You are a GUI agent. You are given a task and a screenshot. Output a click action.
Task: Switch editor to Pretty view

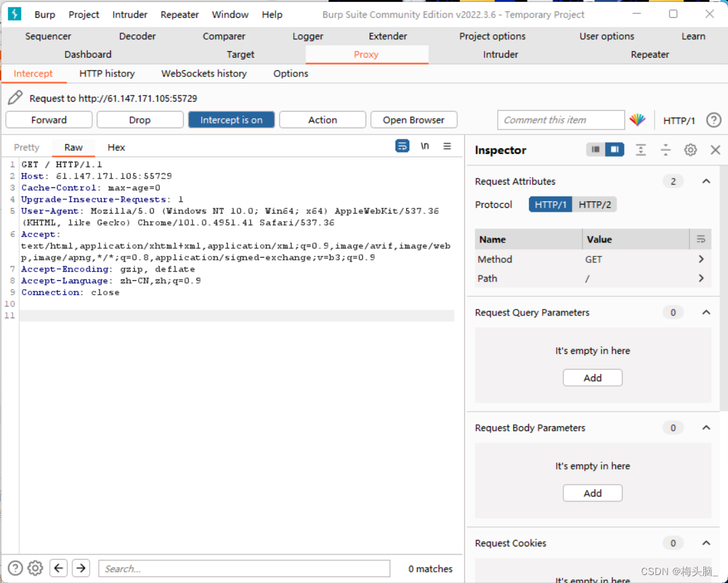[x=27, y=147]
